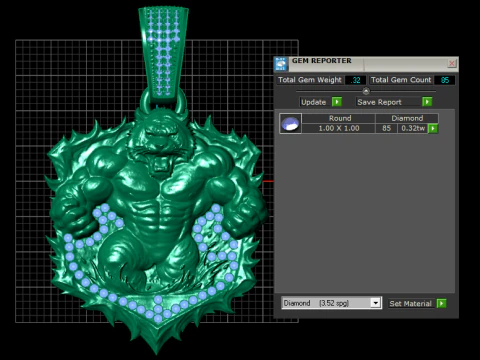Click the Round shape header cell
This screenshot has height=360, width=480.
[339, 118]
